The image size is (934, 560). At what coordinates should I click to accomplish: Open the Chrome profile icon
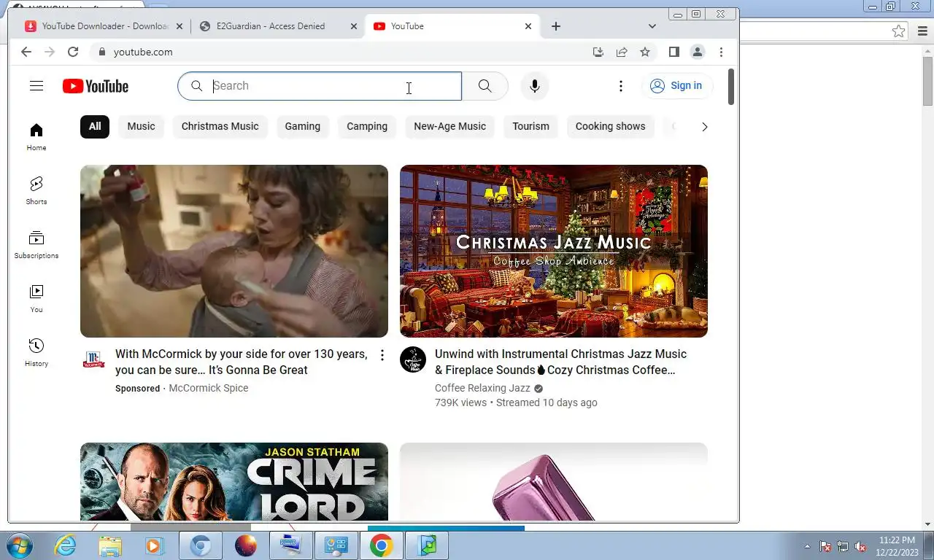click(698, 52)
